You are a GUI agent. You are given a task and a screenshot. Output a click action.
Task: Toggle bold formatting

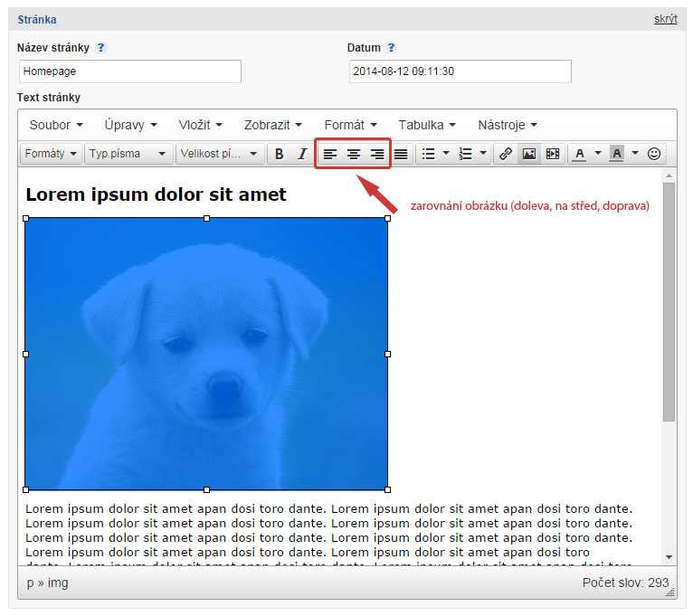point(280,154)
